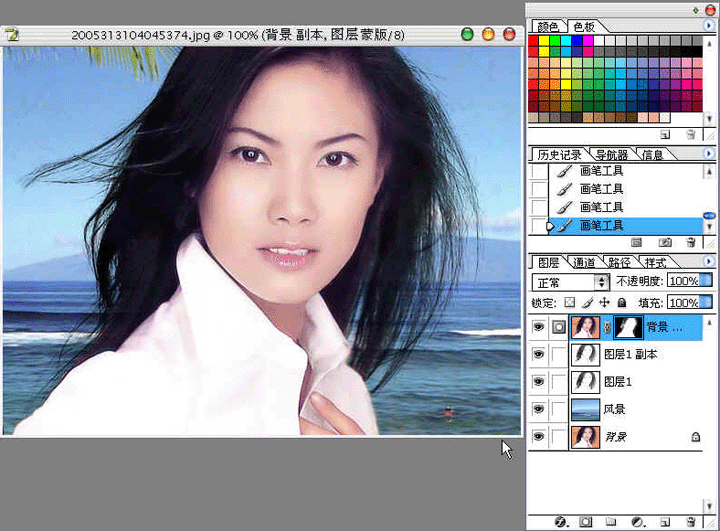This screenshot has width=720, height=531.
Task: Click green diamond icon atop palette well
Action: [x=696, y=10]
